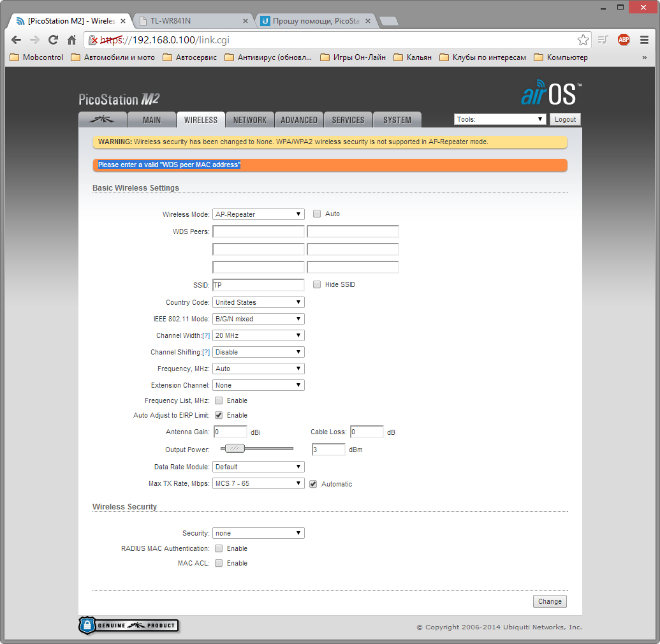This screenshot has width=660, height=644.
Task: Open the Mobcontrol bookmark folder
Action: (36, 57)
